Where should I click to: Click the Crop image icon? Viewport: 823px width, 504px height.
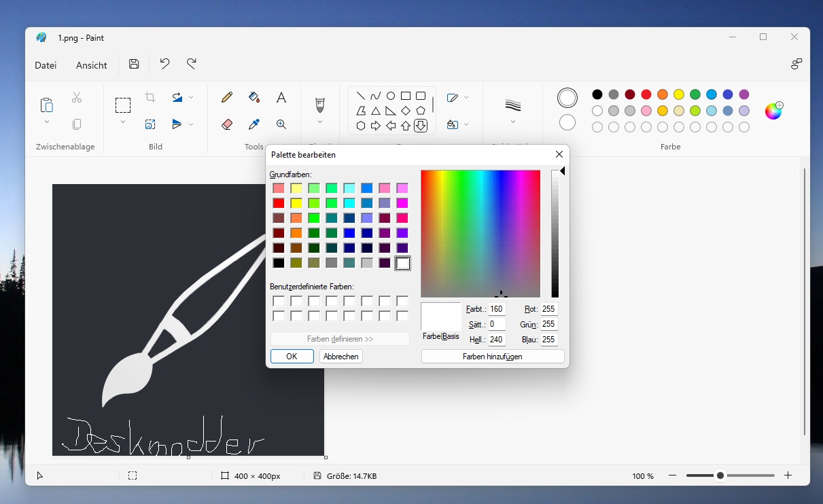click(x=150, y=98)
